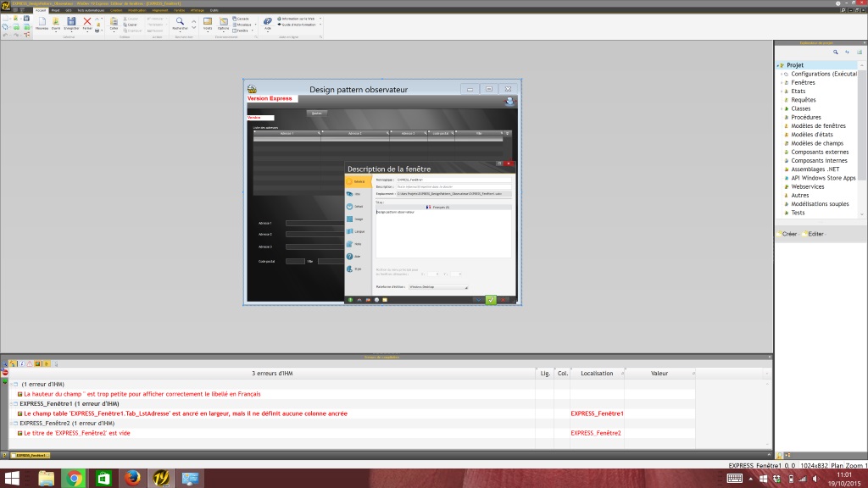Image resolution: width=868 pixels, height=488 pixels.
Task: Click the Windows Start button
Action: (12, 478)
